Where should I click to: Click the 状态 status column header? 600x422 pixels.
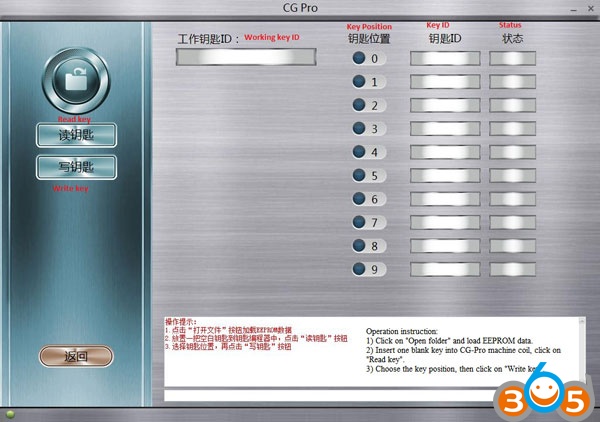(512, 38)
